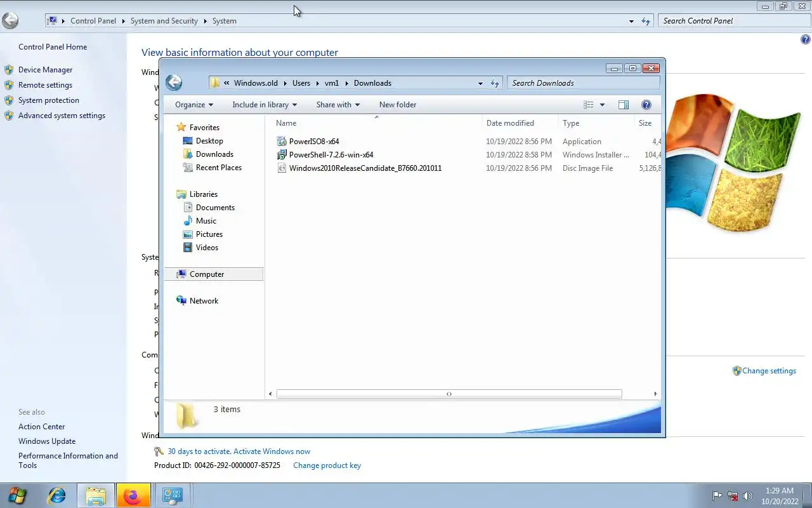Click the change view icon
The image size is (812, 508).
[x=589, y=105]
